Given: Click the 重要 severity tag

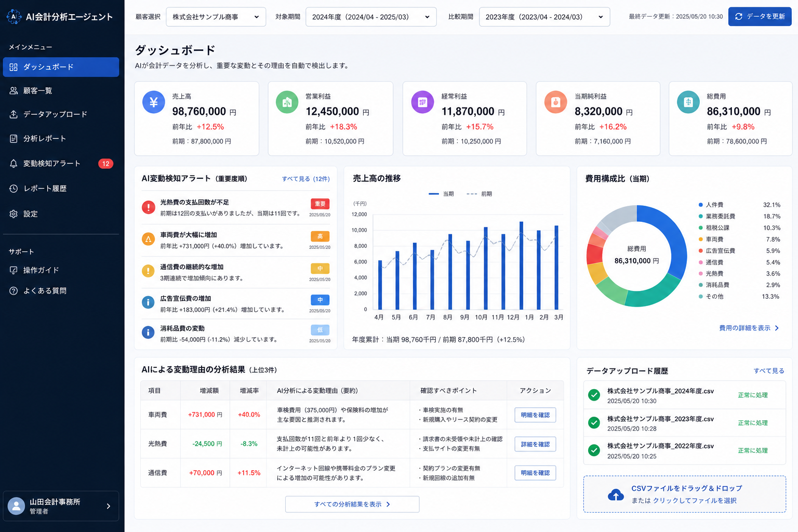Looking at the screenshot, I should pos(320,204).
